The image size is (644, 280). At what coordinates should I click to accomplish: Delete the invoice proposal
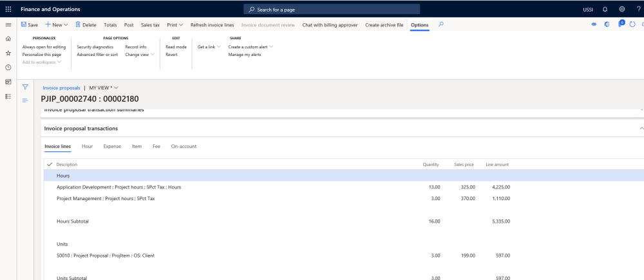coord(86,24)
